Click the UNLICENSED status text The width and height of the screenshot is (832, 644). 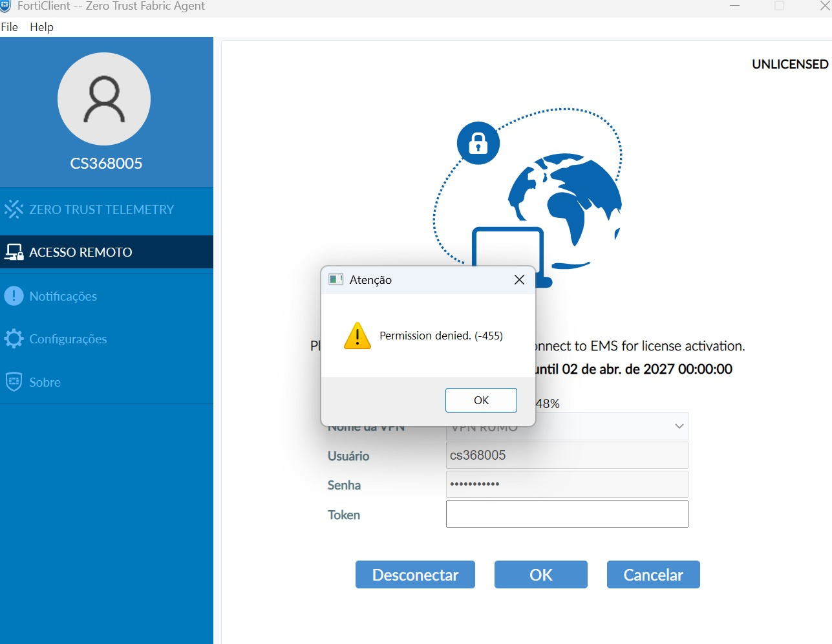790,64
